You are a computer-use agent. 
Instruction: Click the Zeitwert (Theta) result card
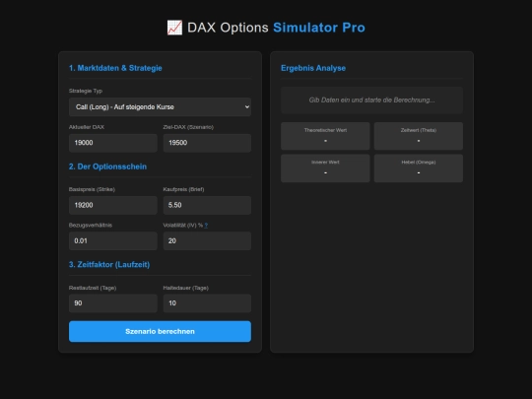(x=419, y=136)
